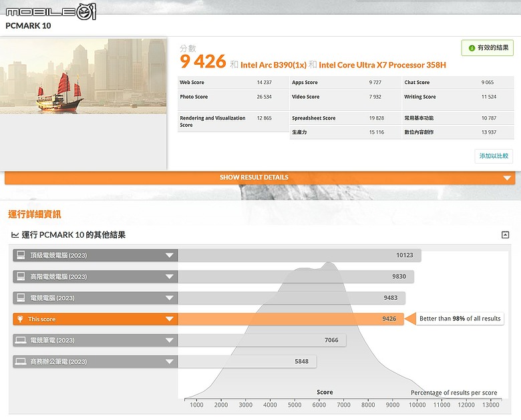Collapse the other results panel icon

[505, 235]
